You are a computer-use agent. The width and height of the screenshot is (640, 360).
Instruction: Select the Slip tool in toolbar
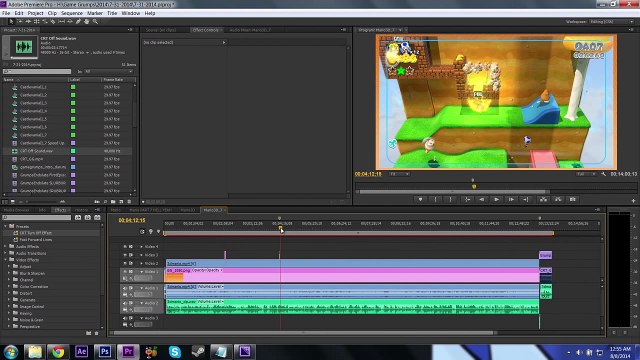tap(62, 21)
